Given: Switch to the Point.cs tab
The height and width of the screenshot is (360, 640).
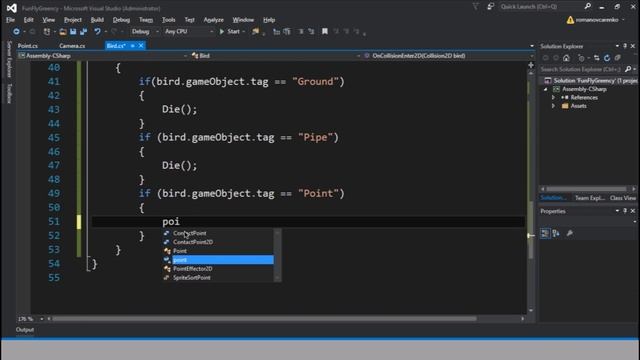Looking at the screenshot, I should (28, 46).
